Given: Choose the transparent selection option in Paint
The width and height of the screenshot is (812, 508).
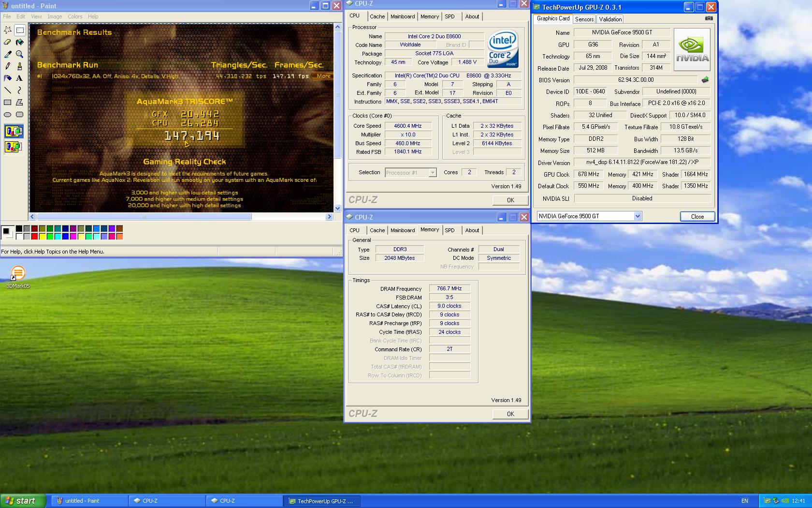Looking at the screenshot, I should click(x=14, y=147).
